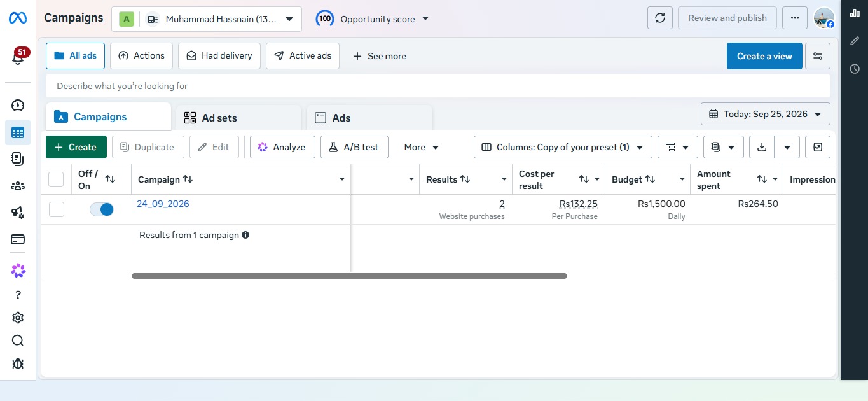Open the three-dot more options button
The width and height of the screenshot is (868, 401).
(795, 18)
